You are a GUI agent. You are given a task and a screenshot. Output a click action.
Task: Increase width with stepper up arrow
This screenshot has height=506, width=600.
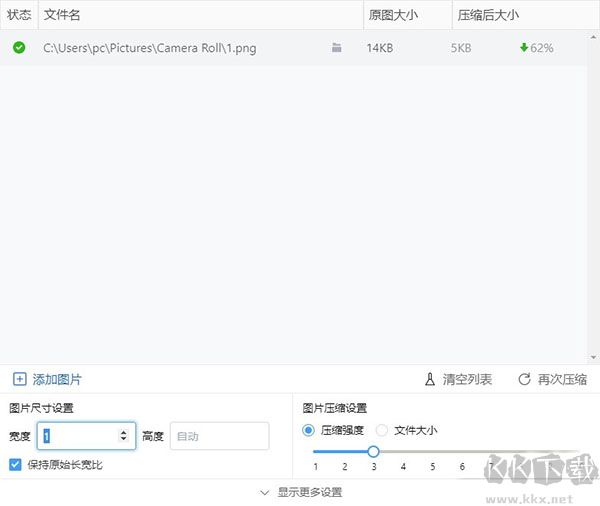coord(124,432)
